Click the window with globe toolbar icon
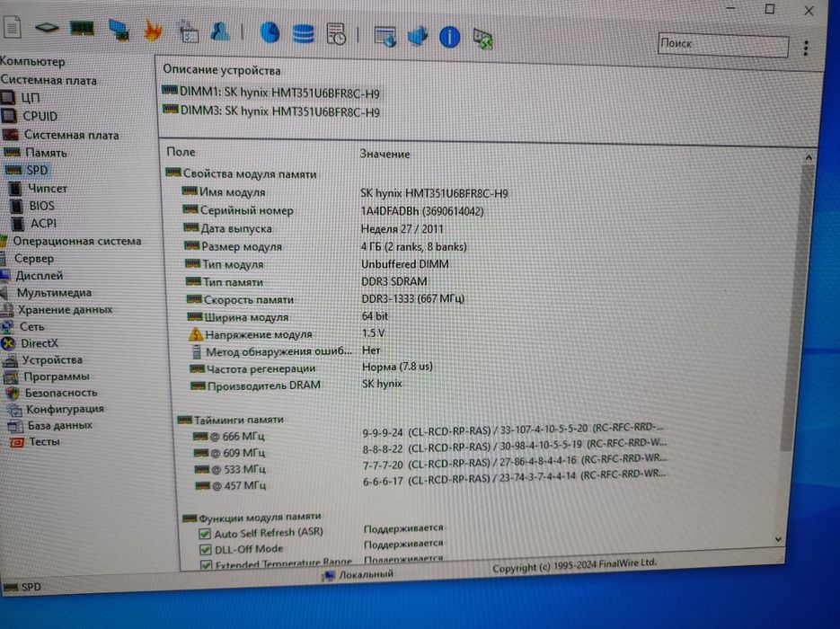This screenshot has width=840, height=629. [x=385, y=37]
